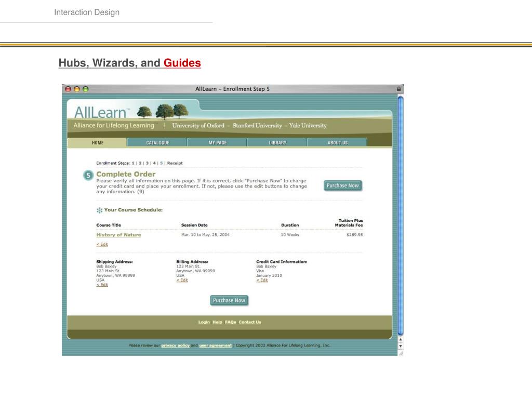
Task: Open the privacy policy link
Action: [x=176, y=345]
